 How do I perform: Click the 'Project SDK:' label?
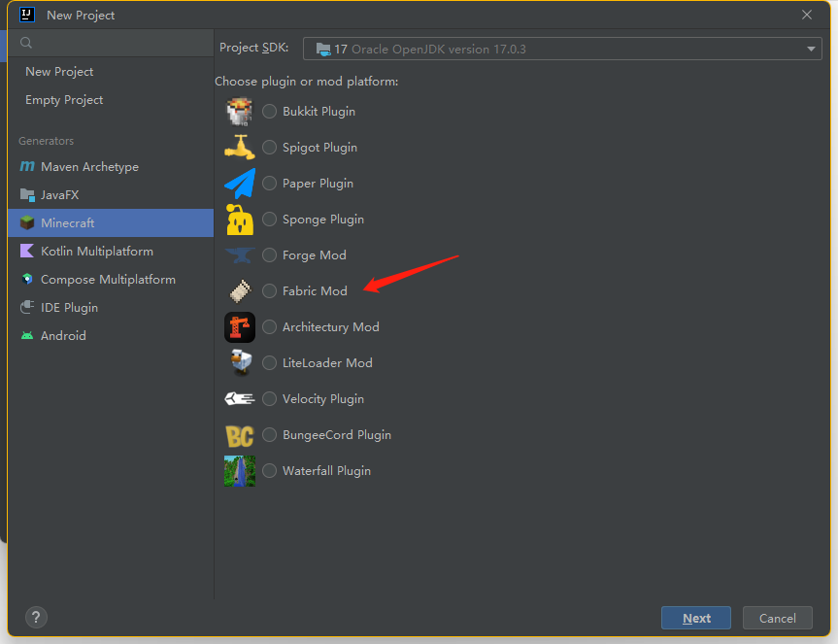pyautogui.click(x=253, y=48)
